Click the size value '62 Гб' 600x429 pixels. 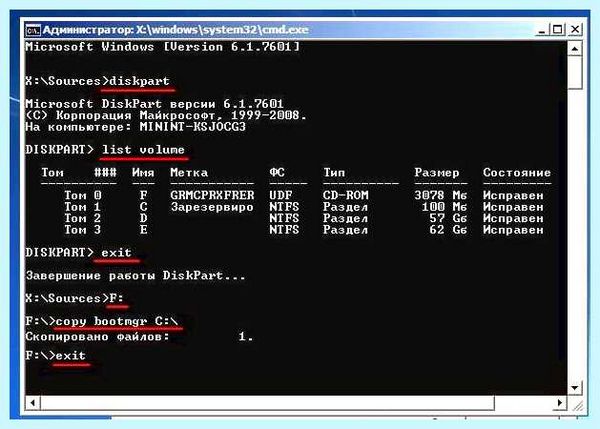pyautogui.click(x=448, y=230)
